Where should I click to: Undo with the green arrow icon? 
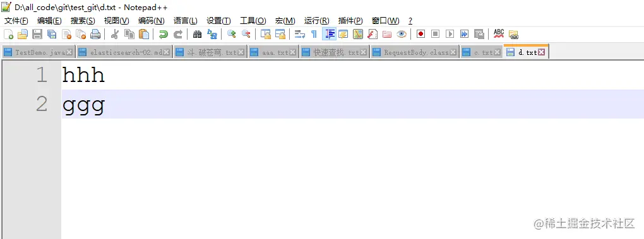point(164,34)
